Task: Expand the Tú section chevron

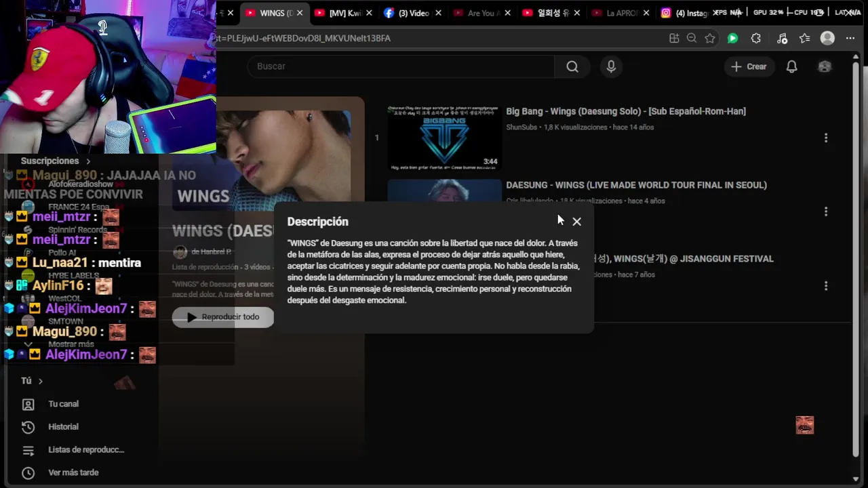Action: pos(41,381)
